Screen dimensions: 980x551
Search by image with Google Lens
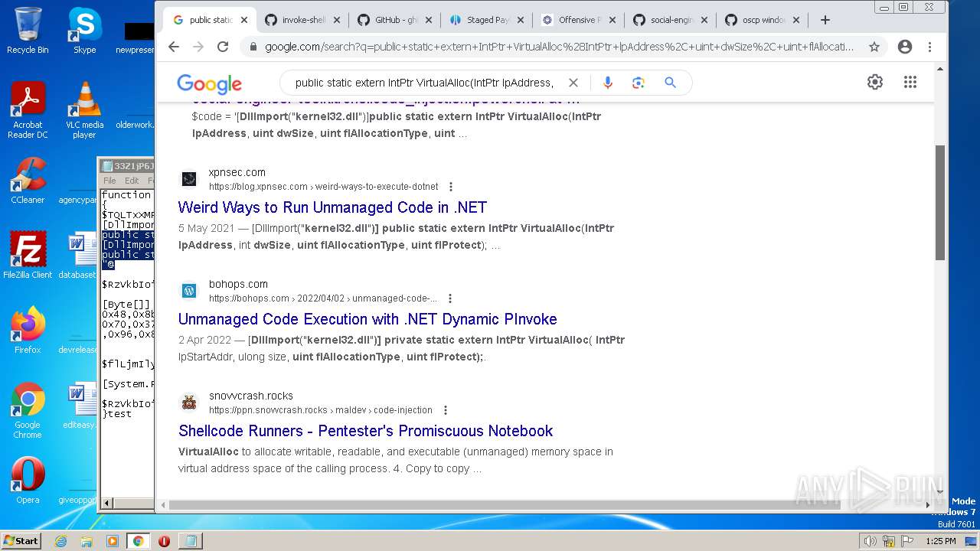(x=639, y=83)
